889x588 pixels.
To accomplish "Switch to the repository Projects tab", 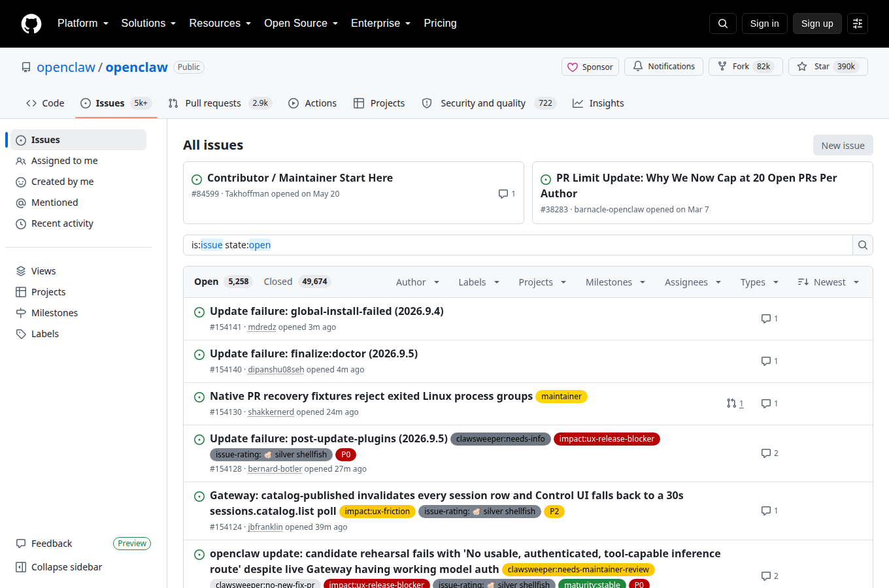I will 379,103.
